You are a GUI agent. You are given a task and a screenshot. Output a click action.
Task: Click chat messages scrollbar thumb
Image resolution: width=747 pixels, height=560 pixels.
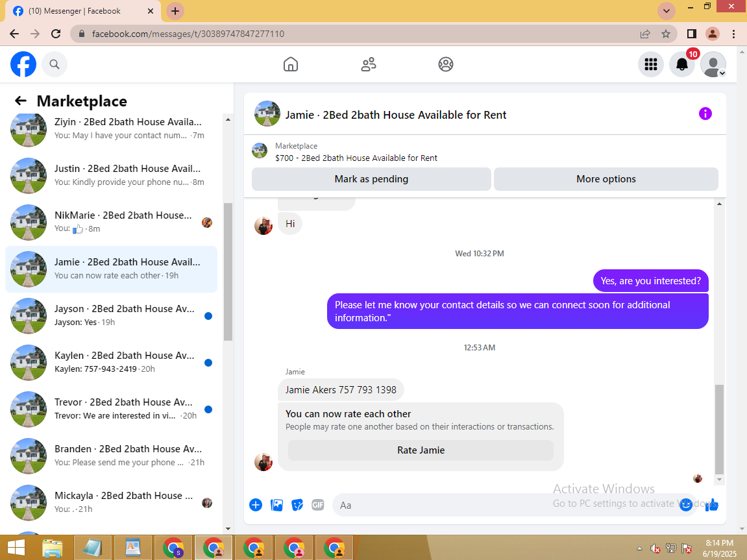pyautogui.click(x=719, y=430)
